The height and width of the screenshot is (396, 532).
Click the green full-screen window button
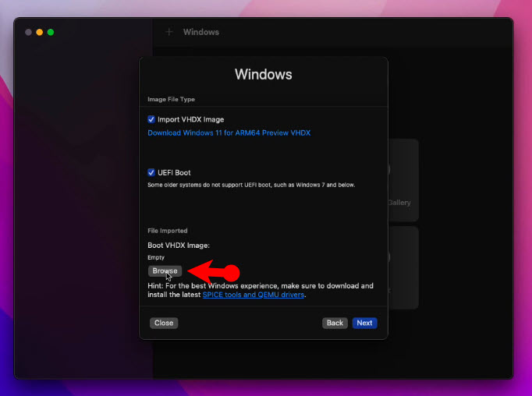[51, 32]
